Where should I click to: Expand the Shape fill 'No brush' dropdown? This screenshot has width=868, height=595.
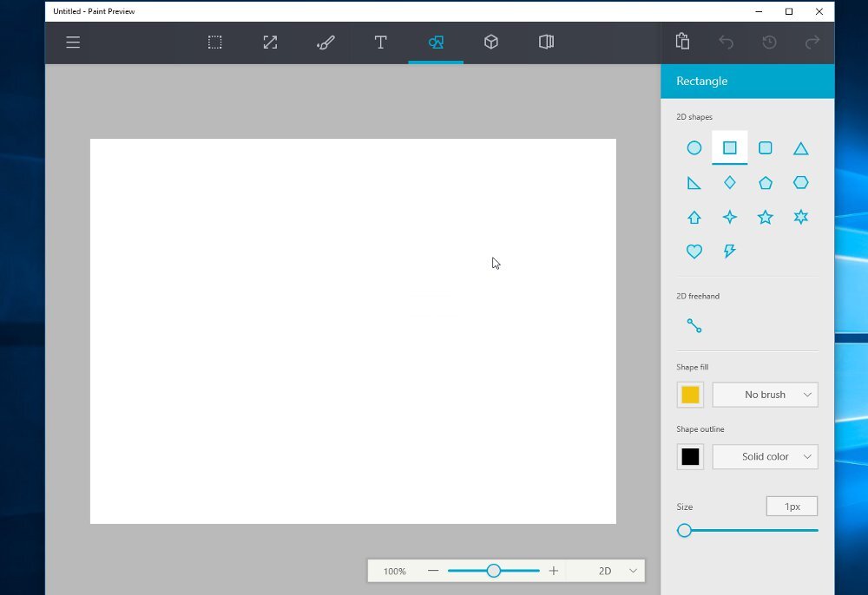pos(765,395)
